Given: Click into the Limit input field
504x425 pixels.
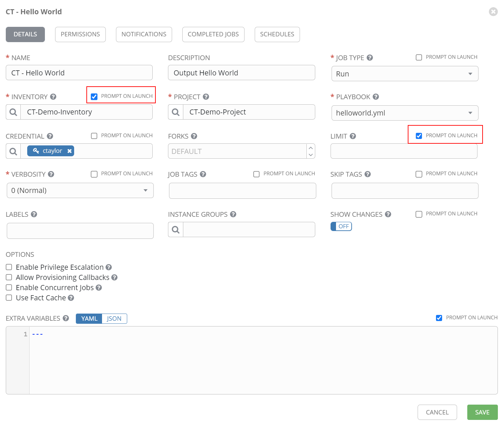Looking at the screenshot, I should pos(404,151).
